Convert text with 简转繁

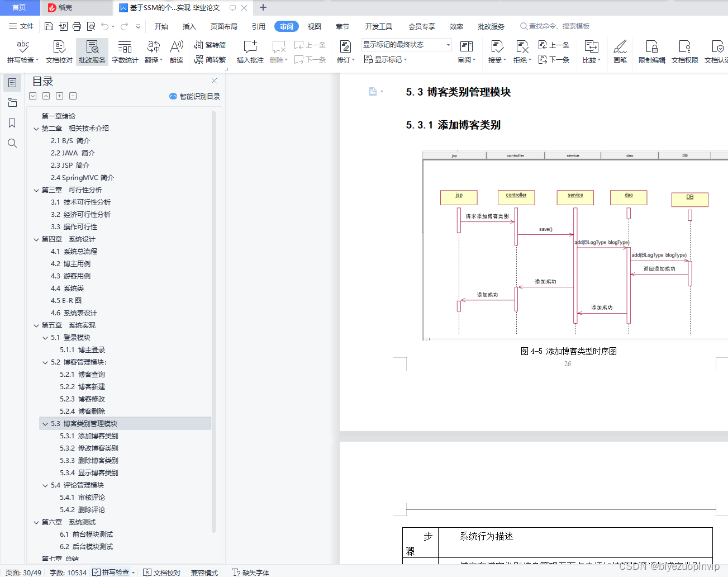[210, 59]
